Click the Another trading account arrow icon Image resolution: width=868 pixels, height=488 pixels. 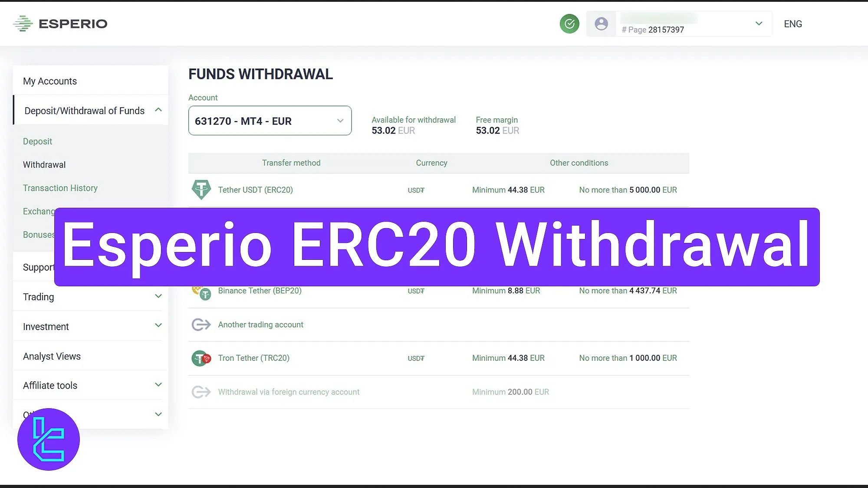click(201, 324)
